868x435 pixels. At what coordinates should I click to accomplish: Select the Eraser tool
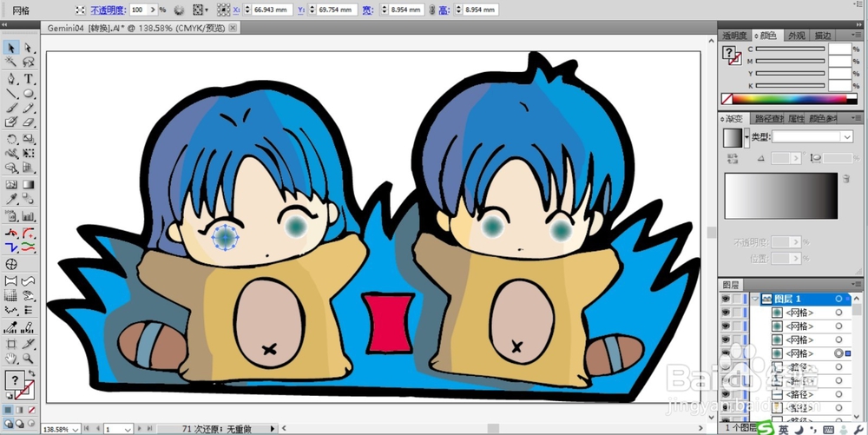(29, 122)
